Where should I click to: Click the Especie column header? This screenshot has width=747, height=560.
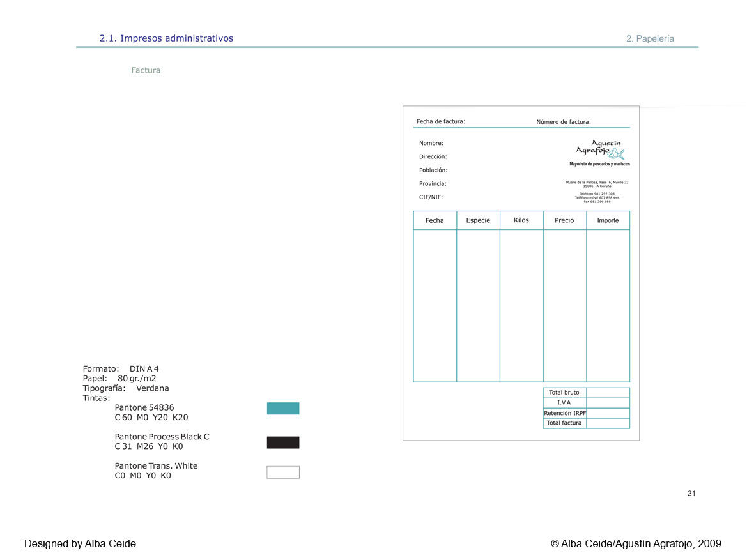click(x=479, y=220)
